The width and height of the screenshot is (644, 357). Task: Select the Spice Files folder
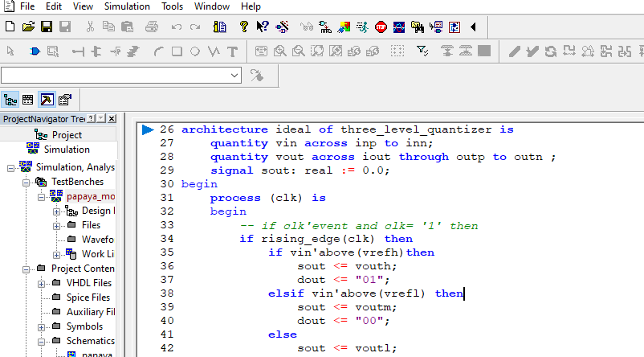pos(88,297)
